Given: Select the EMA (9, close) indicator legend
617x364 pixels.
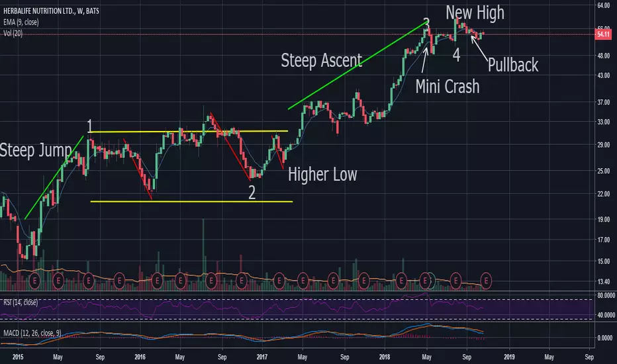Looking at the screenshot, I should 21,23.
